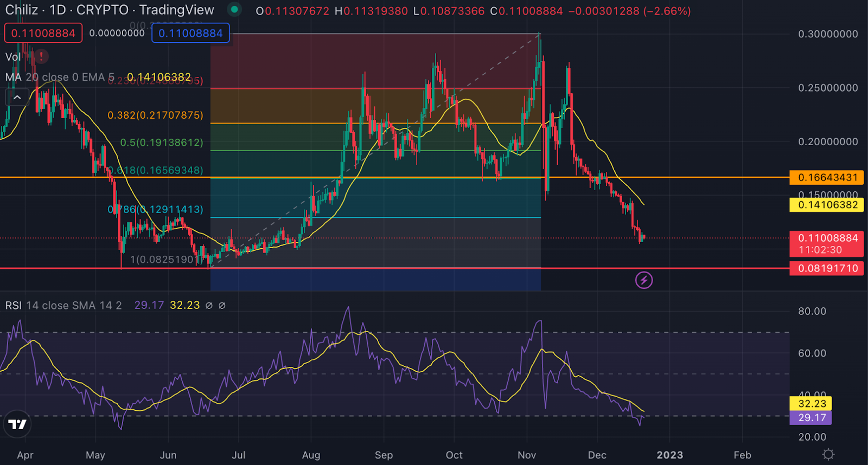Click the 20.00 RSI scale label
This screenshot has width=868, height=465.
click(x=812, y=437)
